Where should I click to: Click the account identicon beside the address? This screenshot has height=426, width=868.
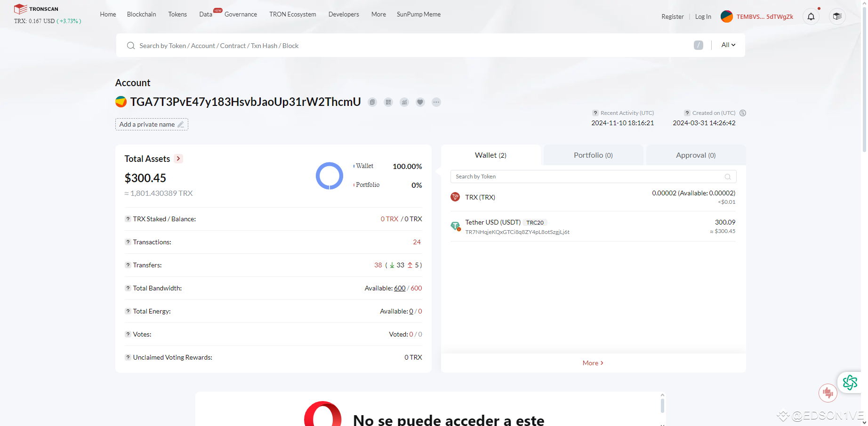(x=121, y=102)
